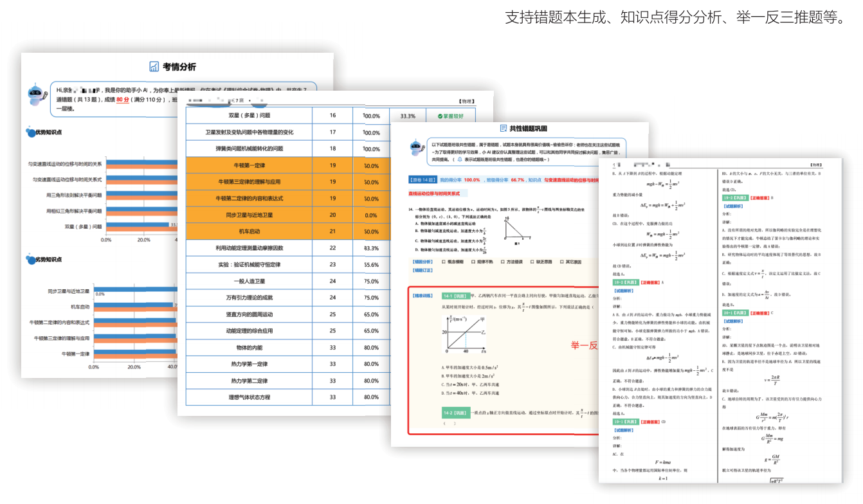The image size is (863, 504).
Task: Click the green 19-2【巩固】 tag in answers page
Action: point(734,198)
